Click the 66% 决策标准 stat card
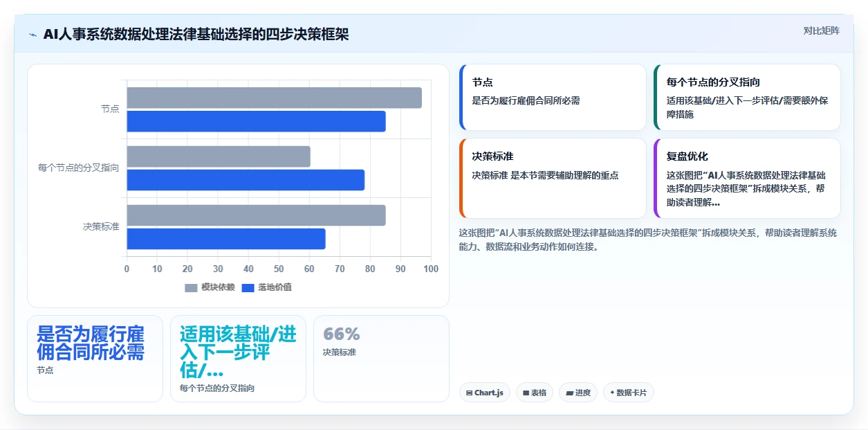The image size is (868, 430). click(381, 359)
